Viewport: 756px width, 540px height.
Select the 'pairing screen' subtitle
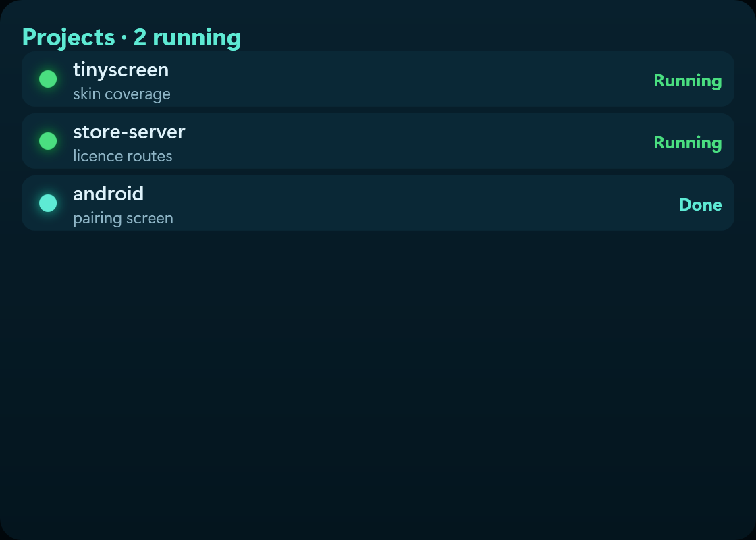(123, 219)
